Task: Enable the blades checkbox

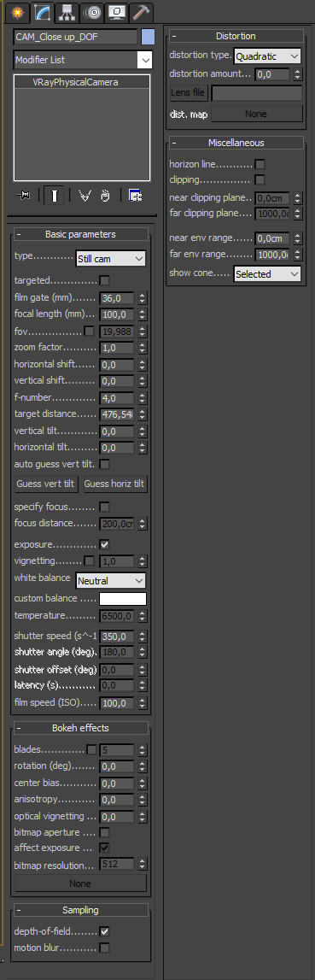Action: click(92, 749)
